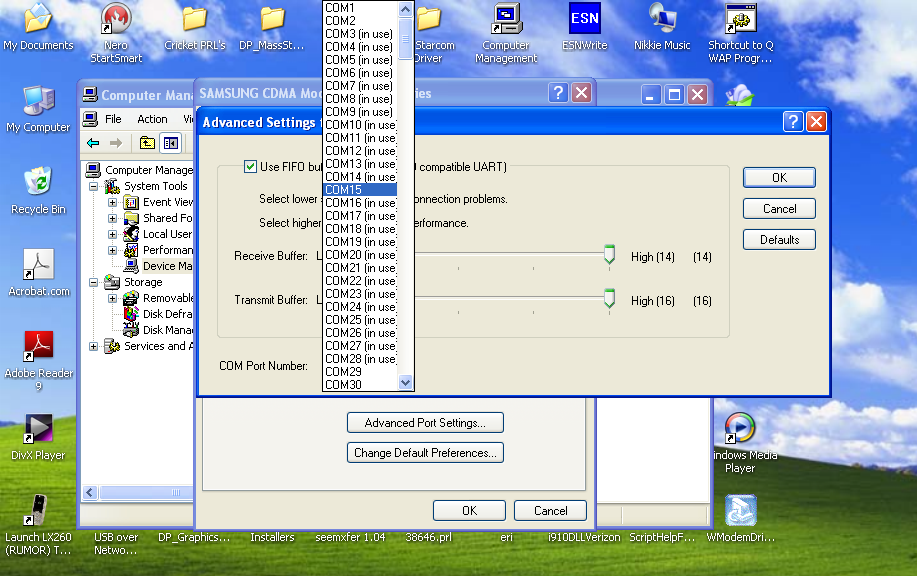Click Back arrow in Computer Management toolbar

point(93,143)
